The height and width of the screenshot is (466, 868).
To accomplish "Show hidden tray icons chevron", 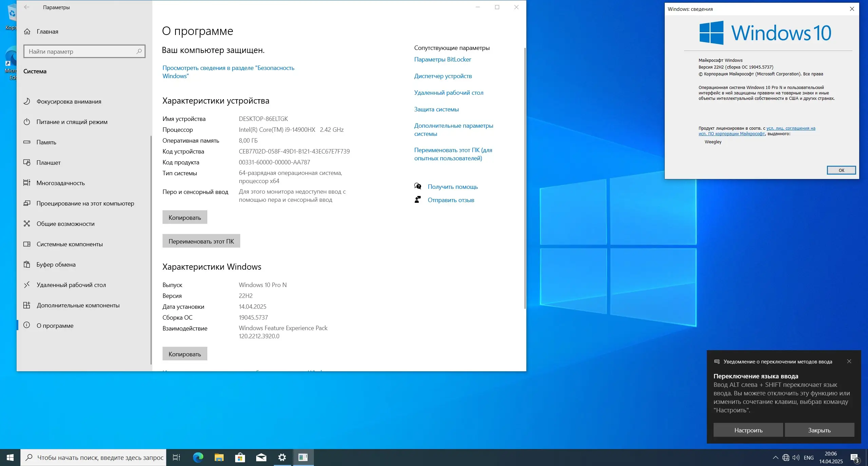I will point(775,458).
